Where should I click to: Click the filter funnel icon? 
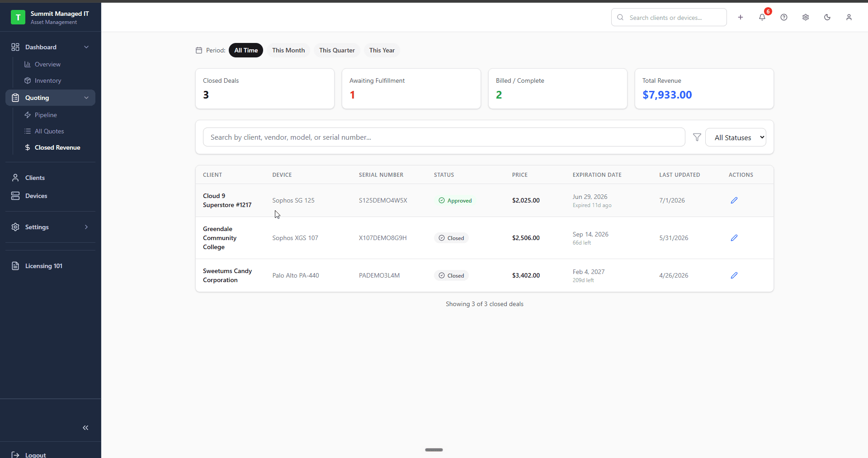[x=697, y=137]
